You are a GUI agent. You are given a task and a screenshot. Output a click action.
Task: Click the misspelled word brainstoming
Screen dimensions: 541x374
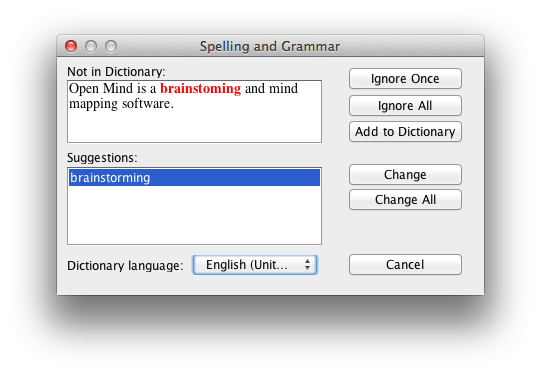[x=200, y=89]
